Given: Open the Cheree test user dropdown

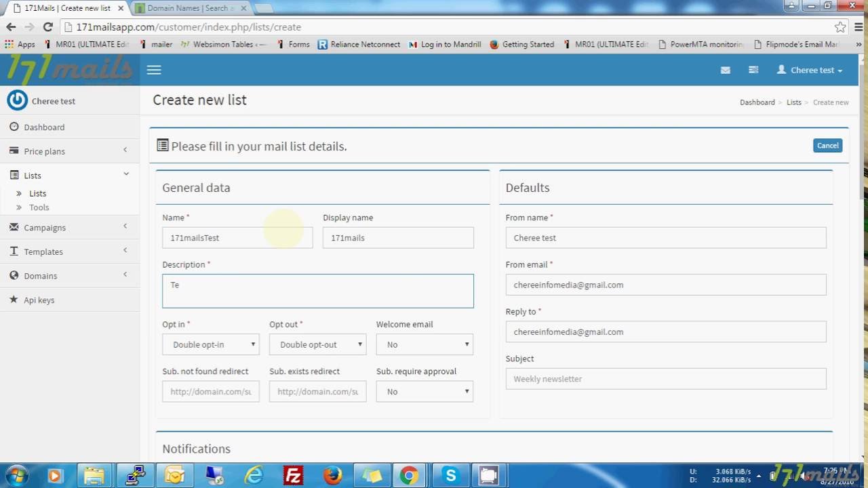Looking at the screenshot, I should tap(810, 70).
